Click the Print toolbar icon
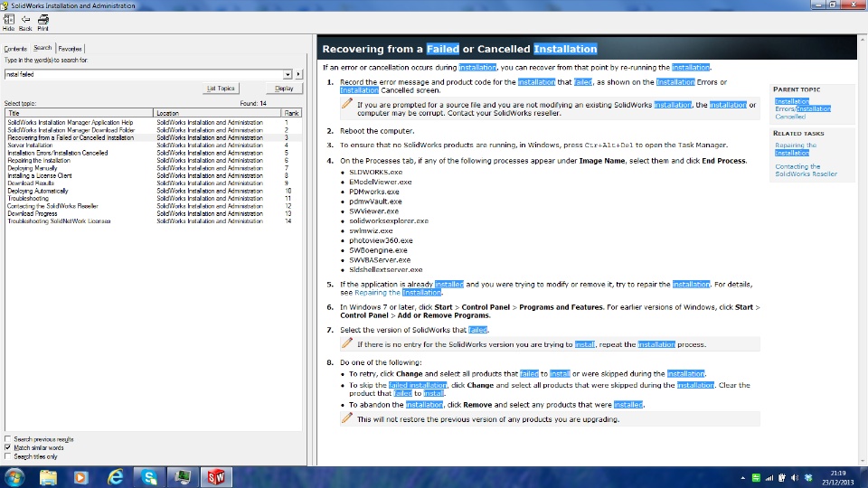Viewport: 868px width, 488px height. 42,22
